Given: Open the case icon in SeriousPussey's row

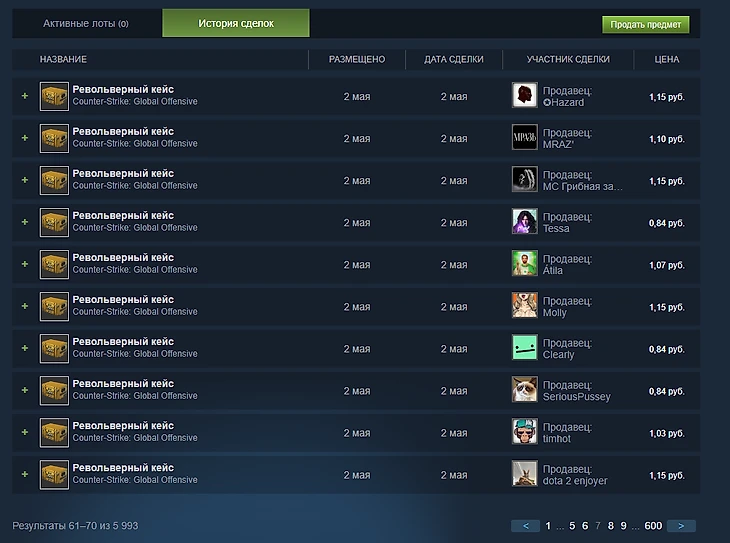Looking at the screenshot, I should (x=54, y=391).
